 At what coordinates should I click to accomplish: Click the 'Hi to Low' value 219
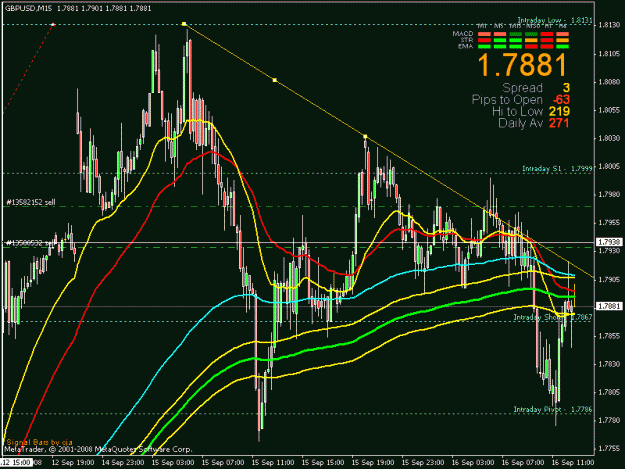point(559,111)
